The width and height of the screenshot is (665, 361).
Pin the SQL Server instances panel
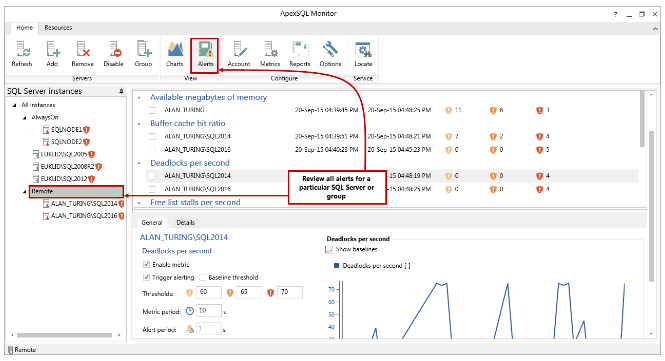click(x=121, y=91)
